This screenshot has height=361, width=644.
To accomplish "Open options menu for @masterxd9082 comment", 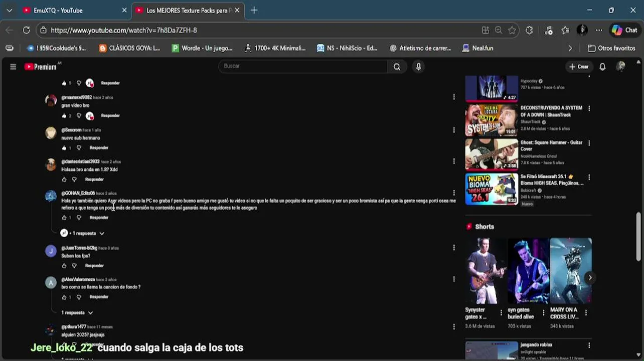I will pos(454,97).
